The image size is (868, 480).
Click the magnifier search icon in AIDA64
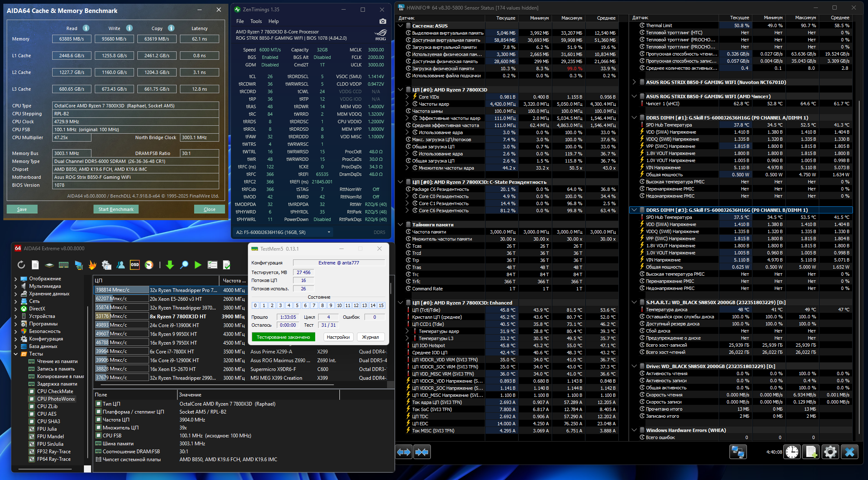click(x=184, y=265)
